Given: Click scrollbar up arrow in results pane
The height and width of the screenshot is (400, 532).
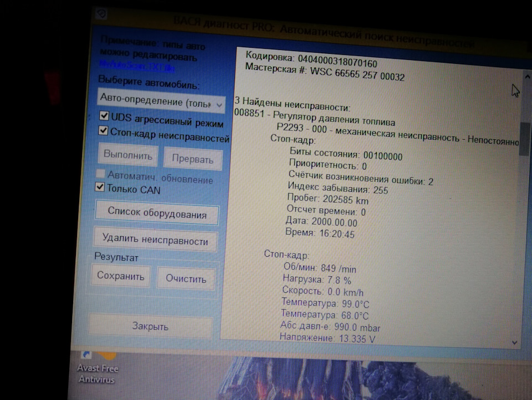Looking at the screenshot, I should coord(527,77).
